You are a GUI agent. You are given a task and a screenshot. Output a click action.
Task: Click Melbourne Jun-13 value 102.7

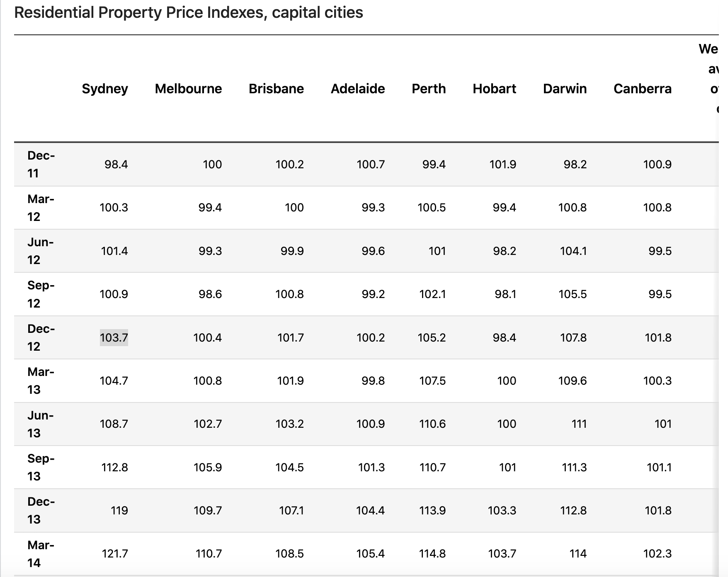tap(208, 424)
